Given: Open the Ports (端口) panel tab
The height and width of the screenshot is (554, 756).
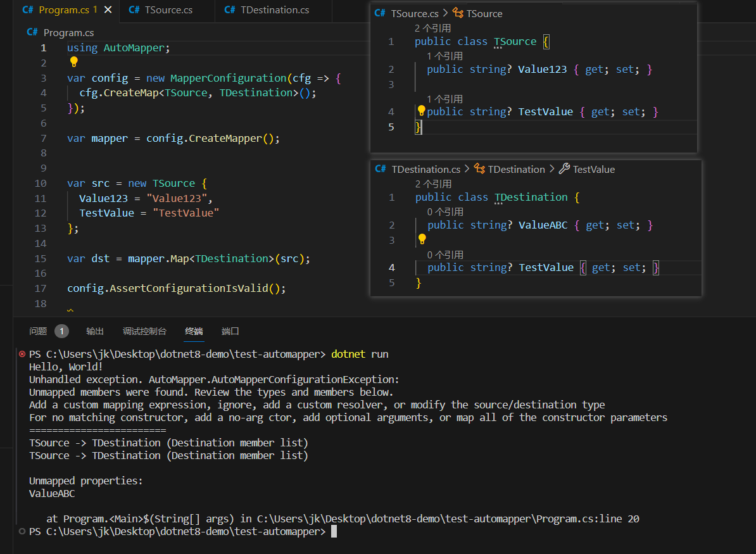Looking at the screenshot, I should [x=230, y=331].
